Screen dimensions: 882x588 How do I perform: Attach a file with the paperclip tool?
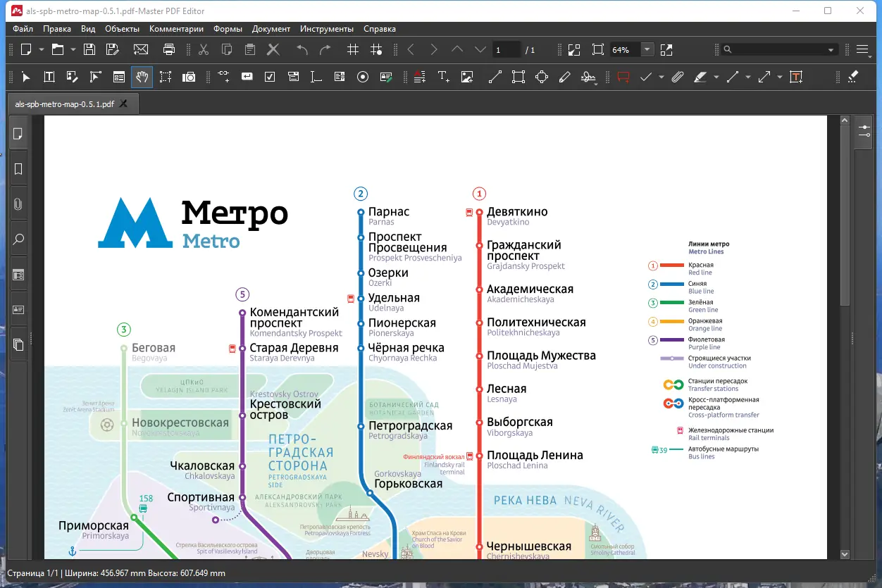click(678, 77)
